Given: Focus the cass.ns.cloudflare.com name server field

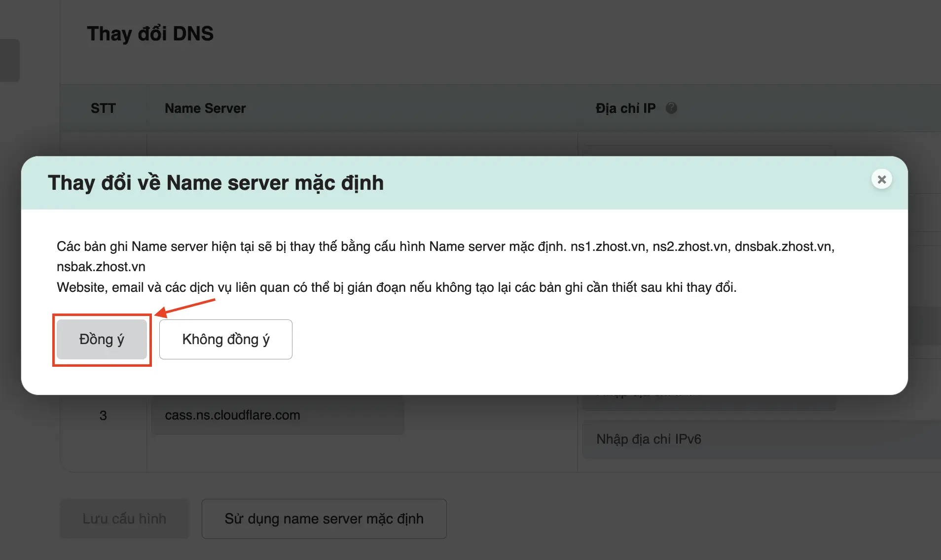Looking at the screenshot, I should pyautogui.click(x=278, y=415).
